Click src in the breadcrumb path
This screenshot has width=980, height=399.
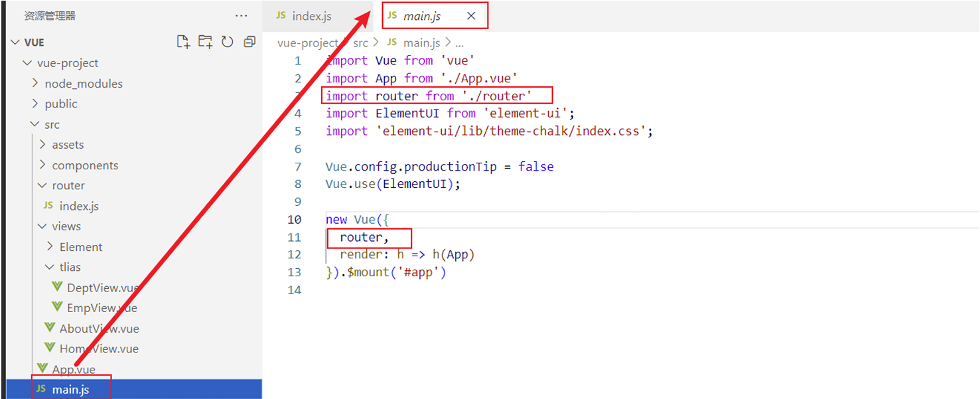pyautogui.click(x=360, y=42)
